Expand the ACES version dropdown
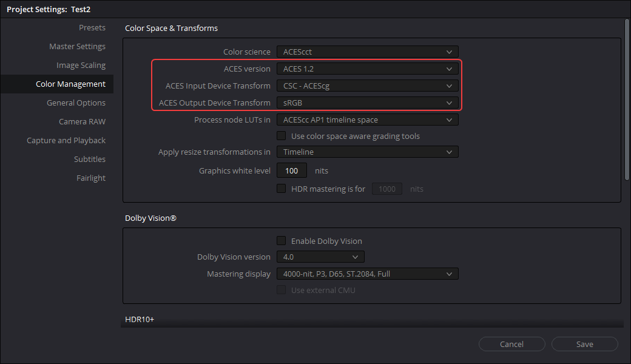This screenshot has width=631, height=364. click(x=367, y=69)
